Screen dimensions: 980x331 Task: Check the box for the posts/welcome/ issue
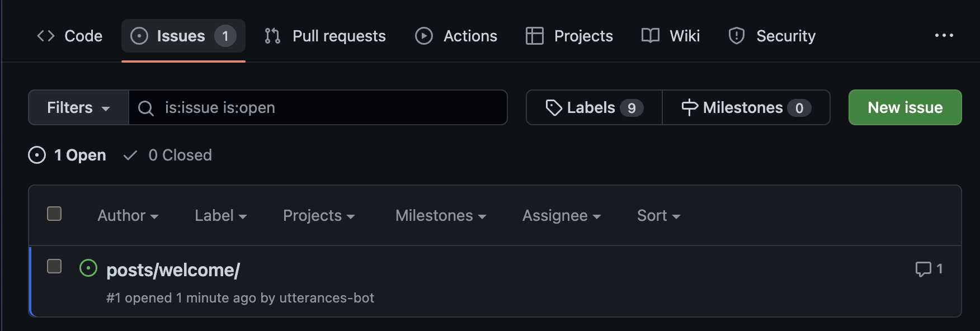pos(54,266)
